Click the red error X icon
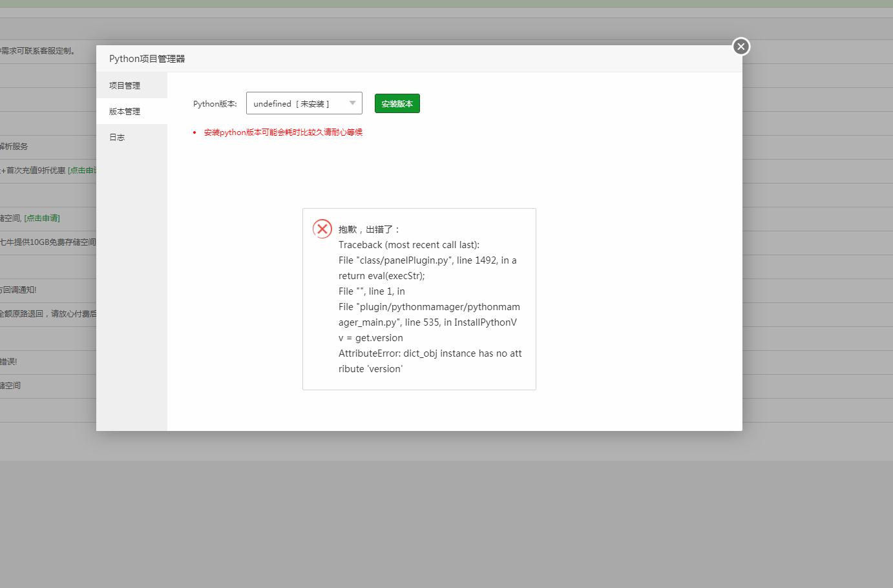893x588 pixels. [322, 229]
